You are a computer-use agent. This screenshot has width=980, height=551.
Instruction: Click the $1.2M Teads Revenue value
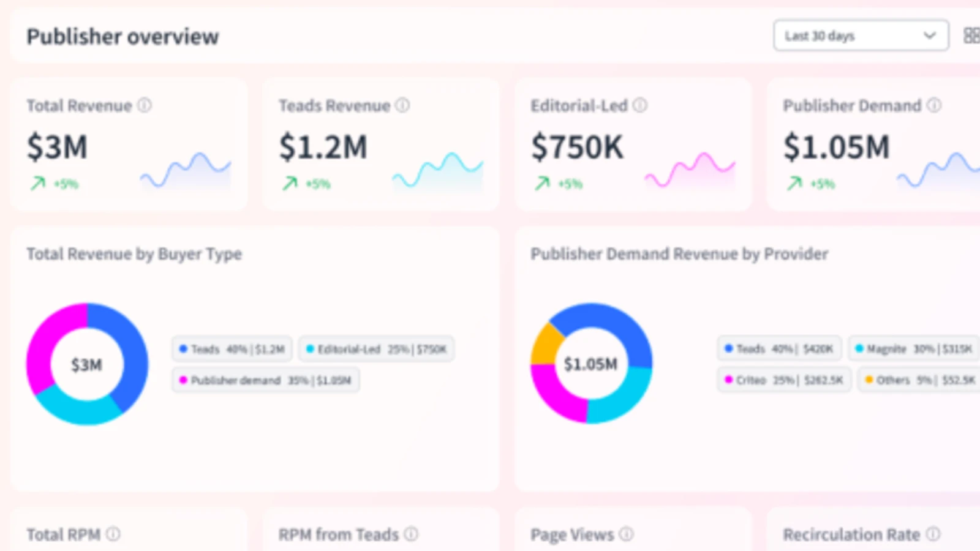[x=323, y=148]
